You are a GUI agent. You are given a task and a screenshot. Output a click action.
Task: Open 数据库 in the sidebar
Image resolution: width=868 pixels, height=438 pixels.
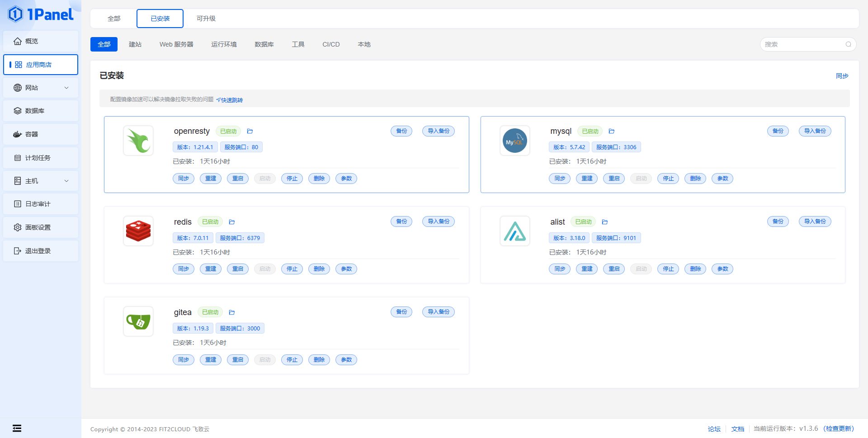[x=41, y=111]
